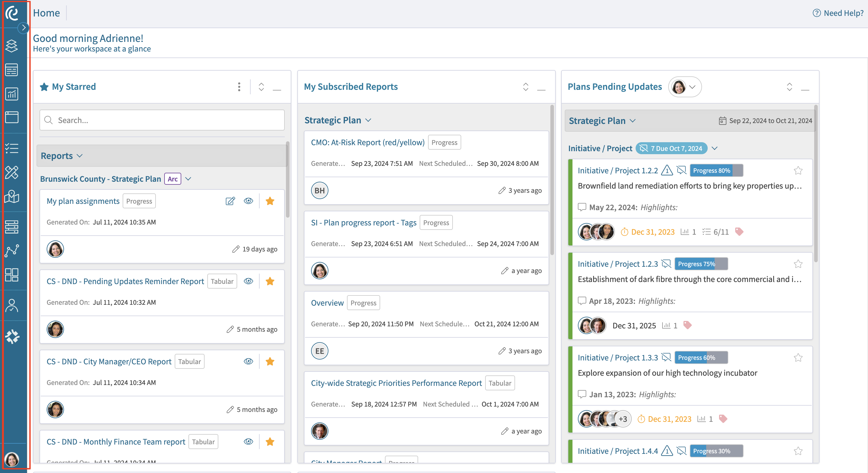Open the stacked layers sidebar icon
This screenshot has height=473, width=868.
point(12,46)
